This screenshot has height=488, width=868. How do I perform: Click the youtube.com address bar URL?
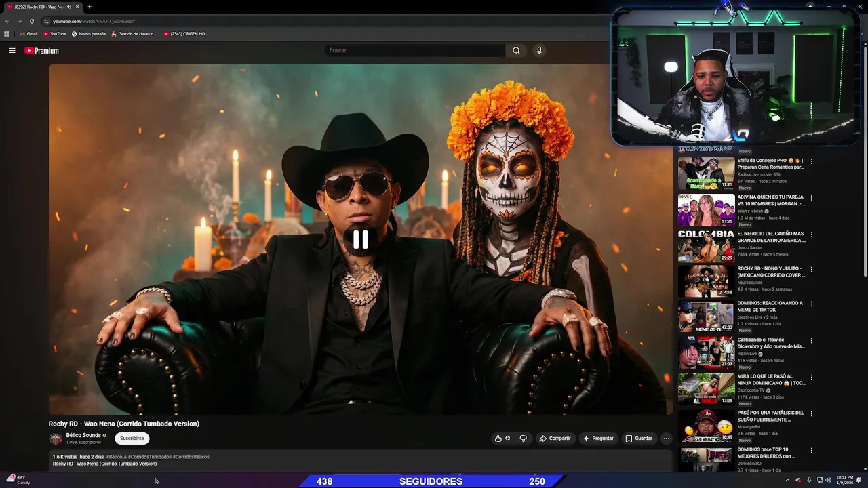(x=94, y=21)
